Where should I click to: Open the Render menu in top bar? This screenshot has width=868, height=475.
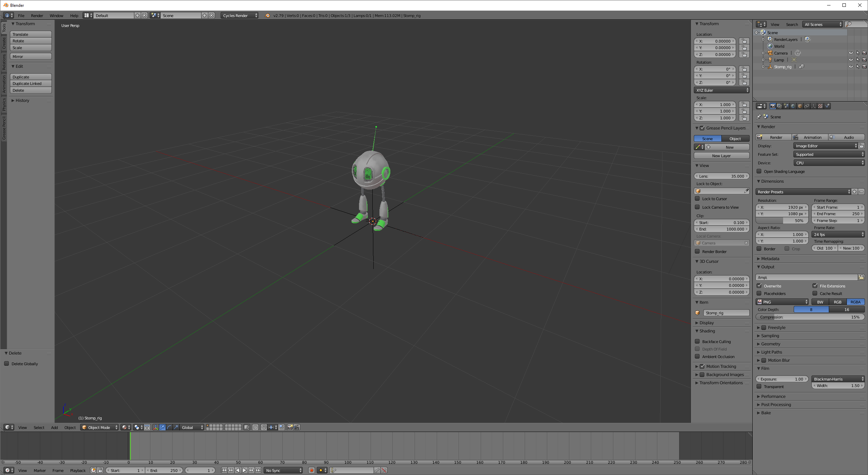(37, 16)
